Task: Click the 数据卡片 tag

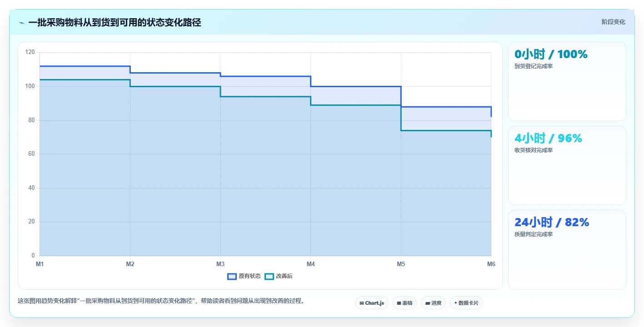Action: [x=466, y=303]
